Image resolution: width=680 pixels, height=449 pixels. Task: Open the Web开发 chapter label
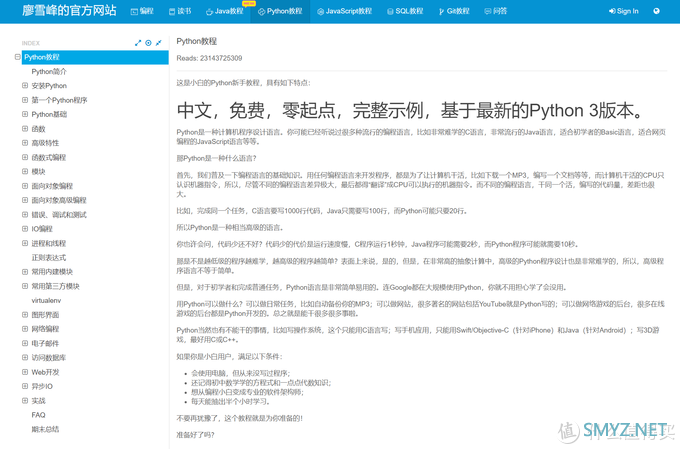point(45,372)
